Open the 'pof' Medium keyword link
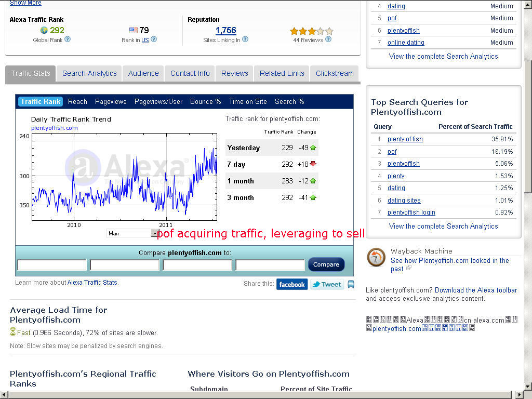 [x=392, y=18]
